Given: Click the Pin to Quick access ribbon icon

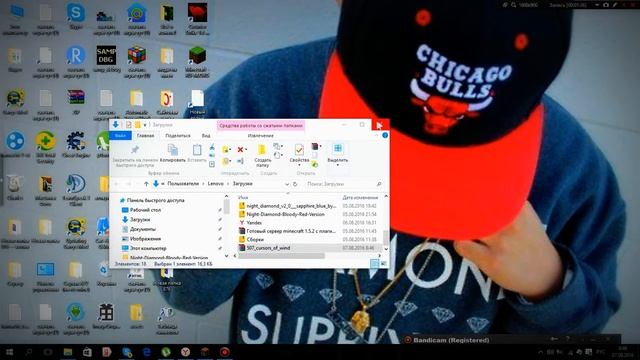Looking at the screenshot, I should 135,150.
